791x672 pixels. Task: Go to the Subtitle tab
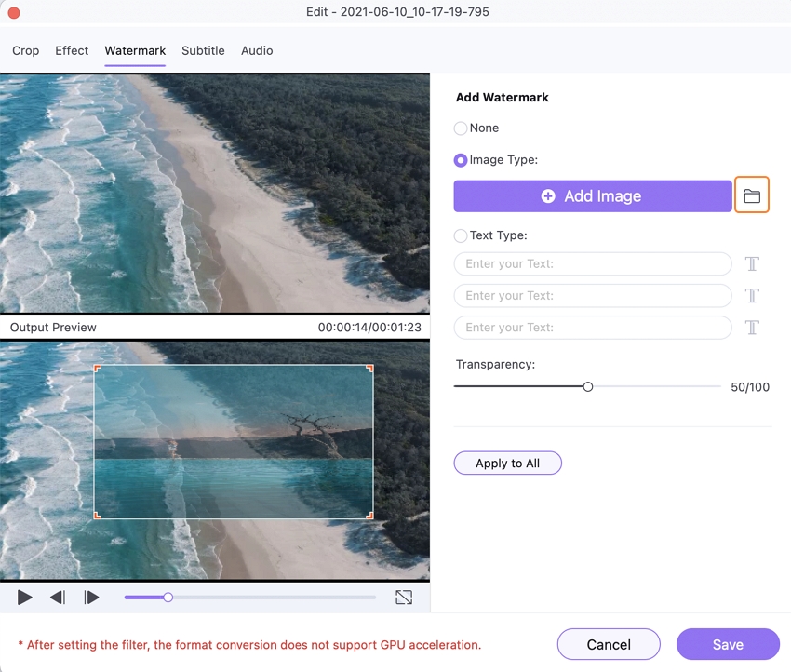coord(203,50)
